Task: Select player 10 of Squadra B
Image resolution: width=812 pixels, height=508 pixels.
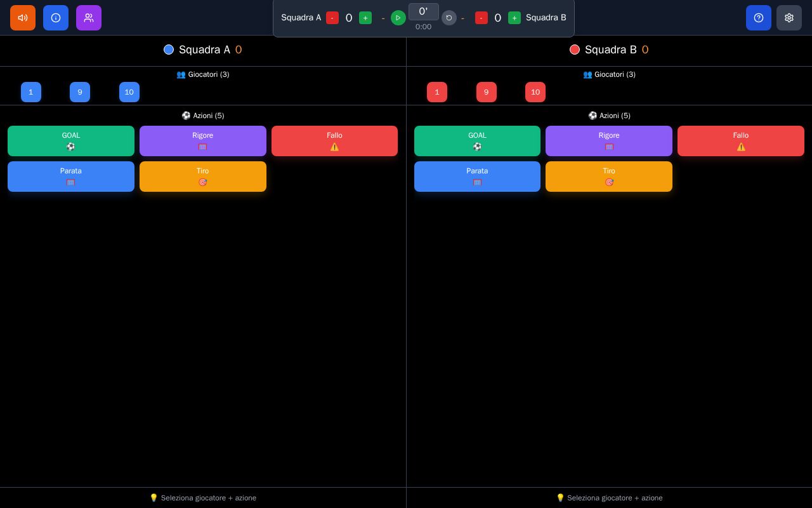Action: point(535,92)
